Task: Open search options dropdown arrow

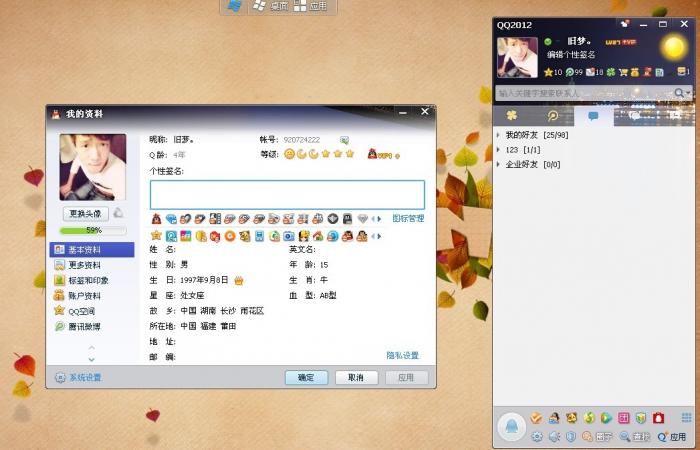Action: click(x=689, y=93)
